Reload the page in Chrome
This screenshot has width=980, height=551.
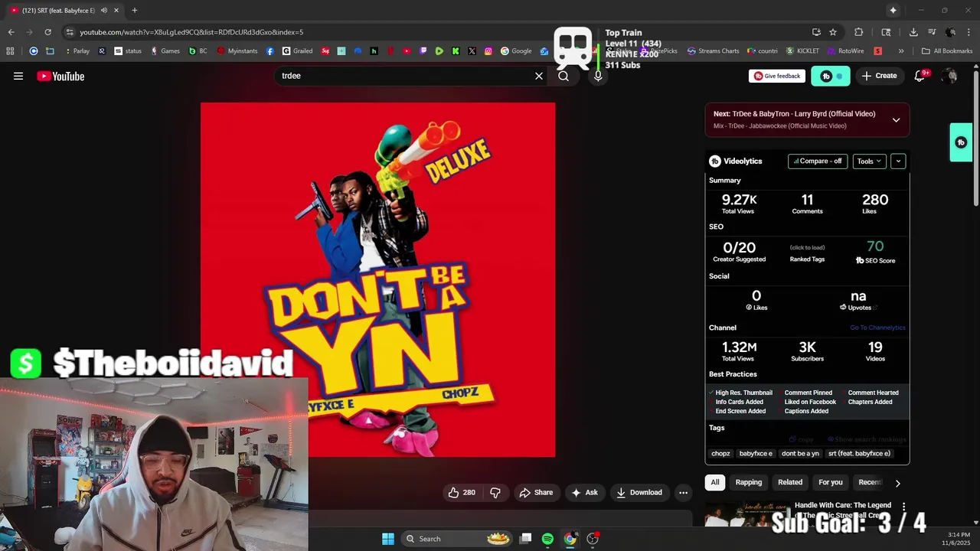coord(47,32)
